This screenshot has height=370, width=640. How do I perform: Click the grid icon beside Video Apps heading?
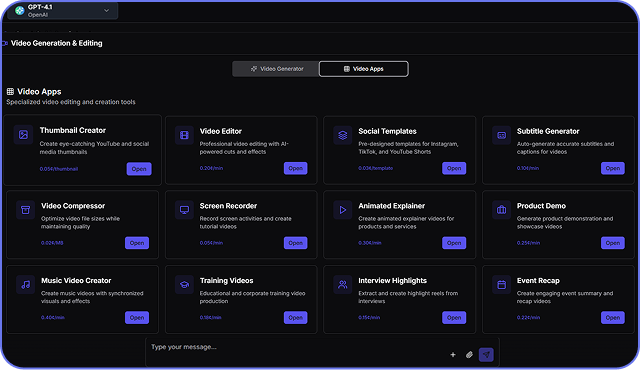click(10, 91)
